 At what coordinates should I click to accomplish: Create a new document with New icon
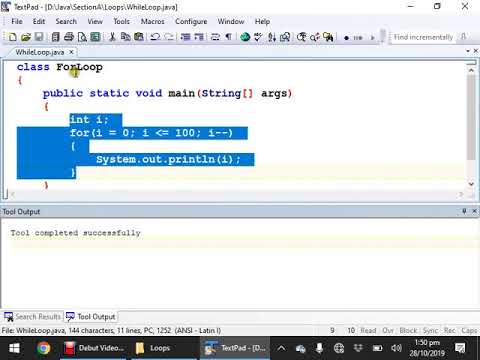click(x=12, y=37)
